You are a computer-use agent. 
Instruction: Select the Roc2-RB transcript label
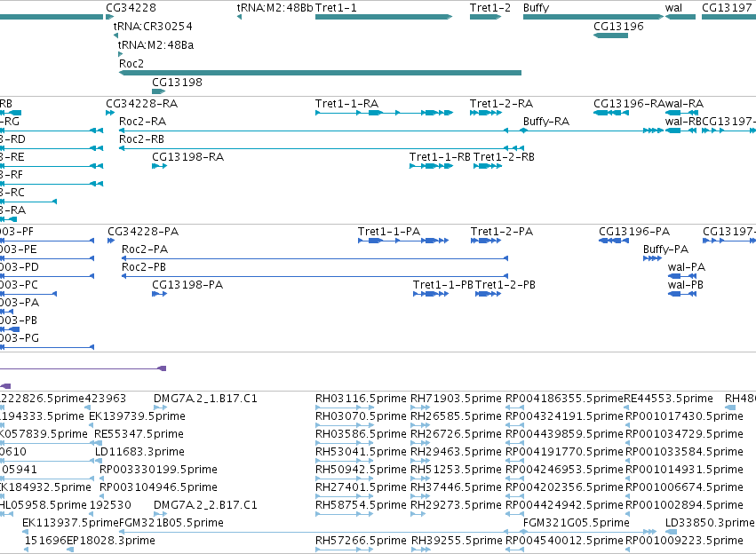point(142,139)
